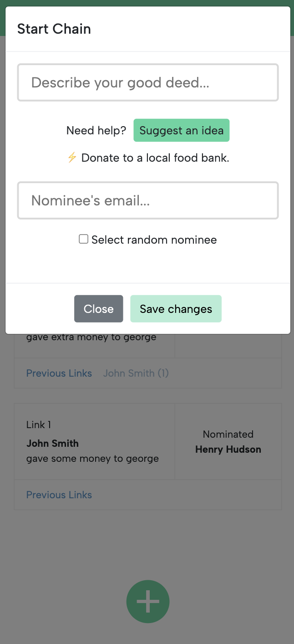Click the "Link 1" card heading
294x644 pixels.
39,425
